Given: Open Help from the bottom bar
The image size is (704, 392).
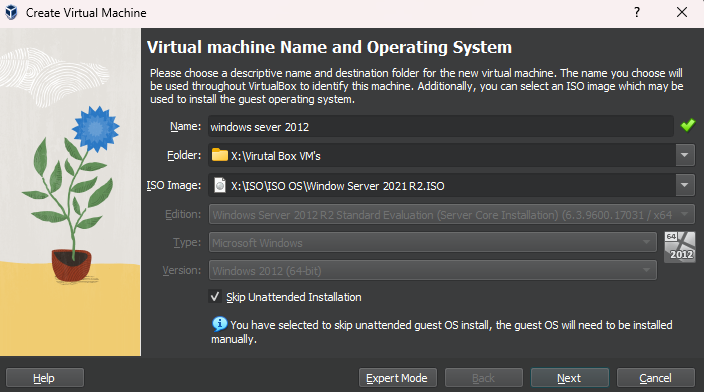Looking at the screenshot, I should coord(45,378).
